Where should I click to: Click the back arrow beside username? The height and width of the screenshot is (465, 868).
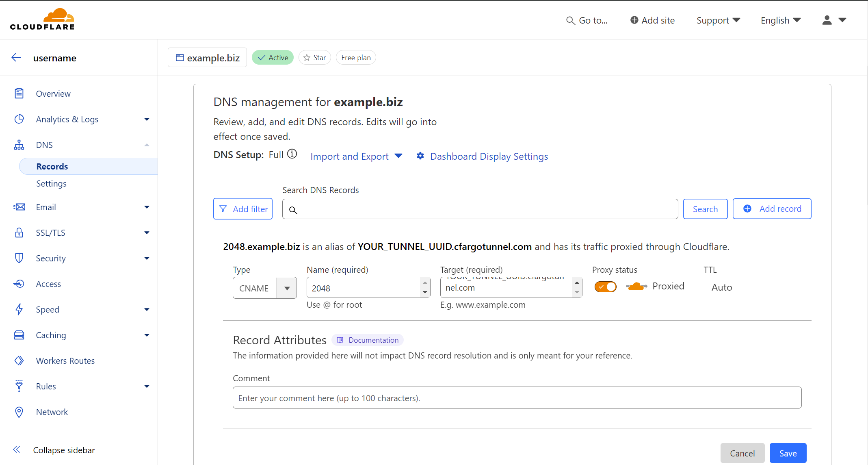pyautogui.click(x=16, y=57)
